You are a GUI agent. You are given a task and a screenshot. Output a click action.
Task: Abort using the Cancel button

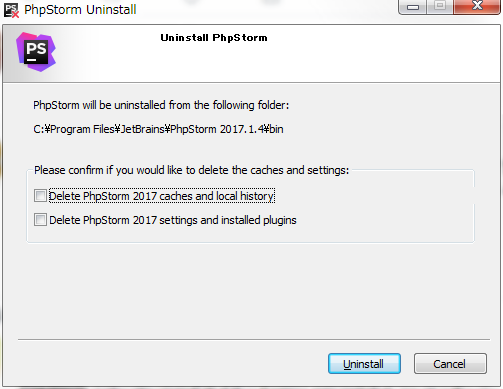[x=450, y=364]
